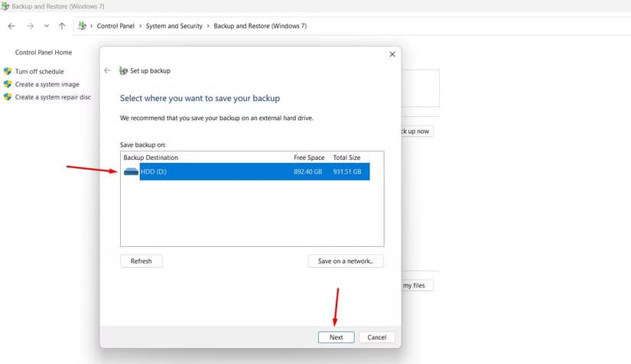631x364 pixels.
Task: Go forward with the Explorer forward arrow
Action: tap(30, 26)
